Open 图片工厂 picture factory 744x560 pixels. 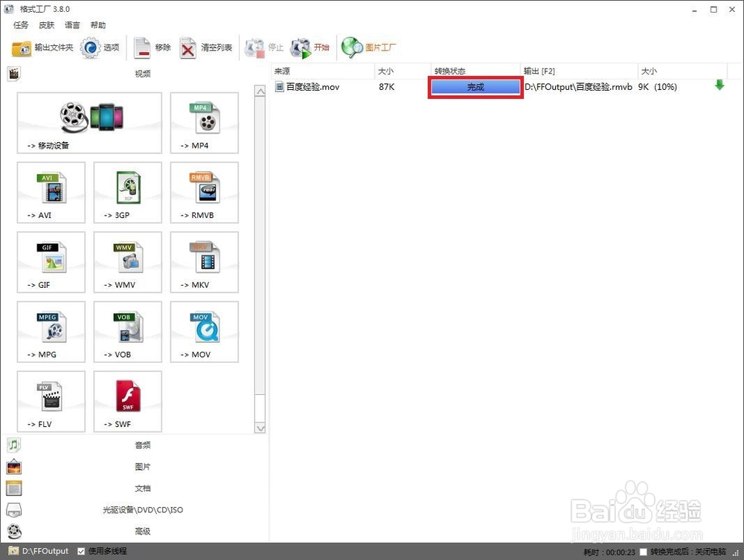point(368,48)
